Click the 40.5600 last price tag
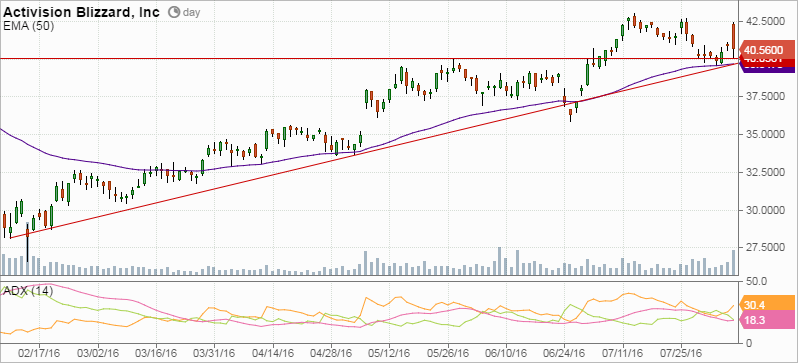The image size is (798, 363). (x=767, y=50)
